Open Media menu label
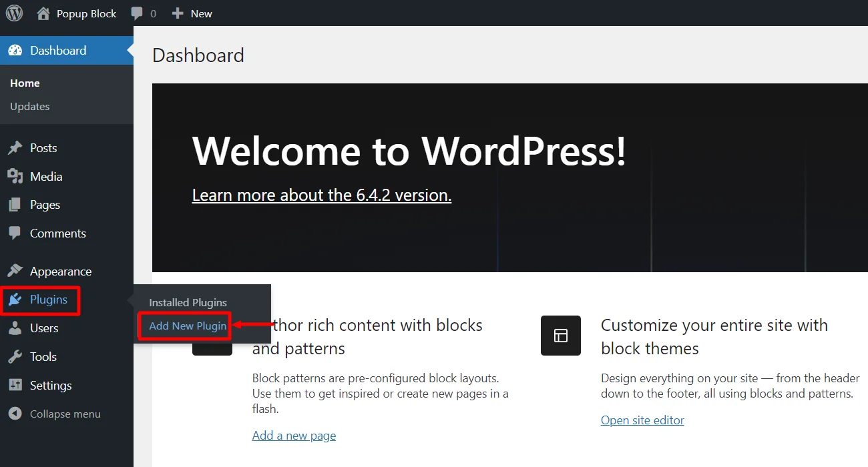 click(46, 177)
